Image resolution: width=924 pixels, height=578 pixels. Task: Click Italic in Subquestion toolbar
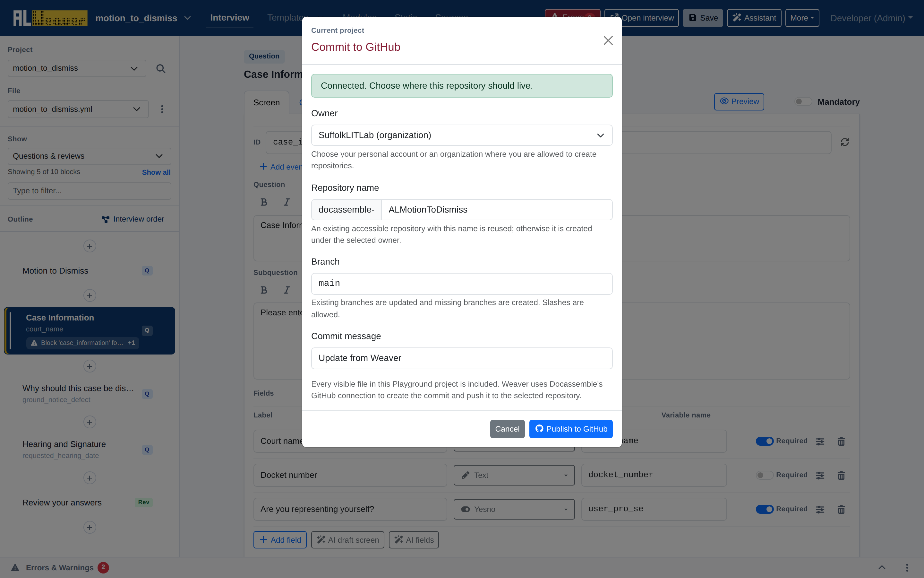coord(287,290)
